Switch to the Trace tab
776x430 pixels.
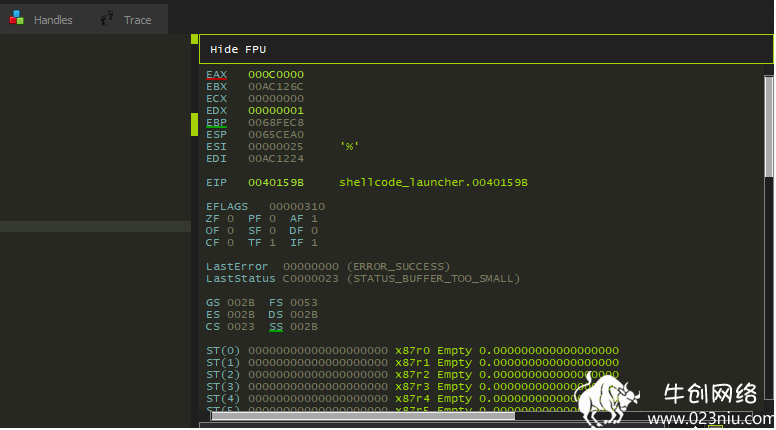click(126, 20)
